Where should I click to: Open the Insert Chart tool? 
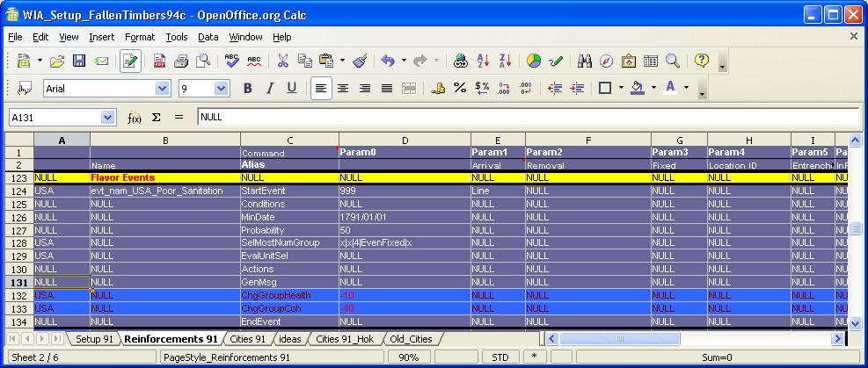(x=533, y=61)
